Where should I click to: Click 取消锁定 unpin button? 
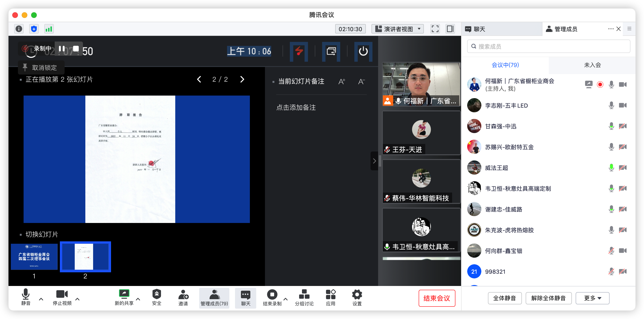point(41,67)
